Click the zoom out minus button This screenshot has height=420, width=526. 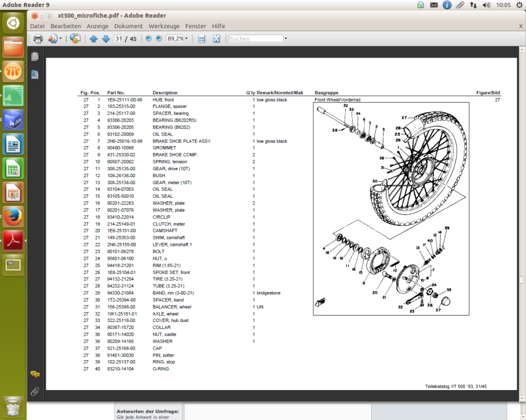point(148,39)
